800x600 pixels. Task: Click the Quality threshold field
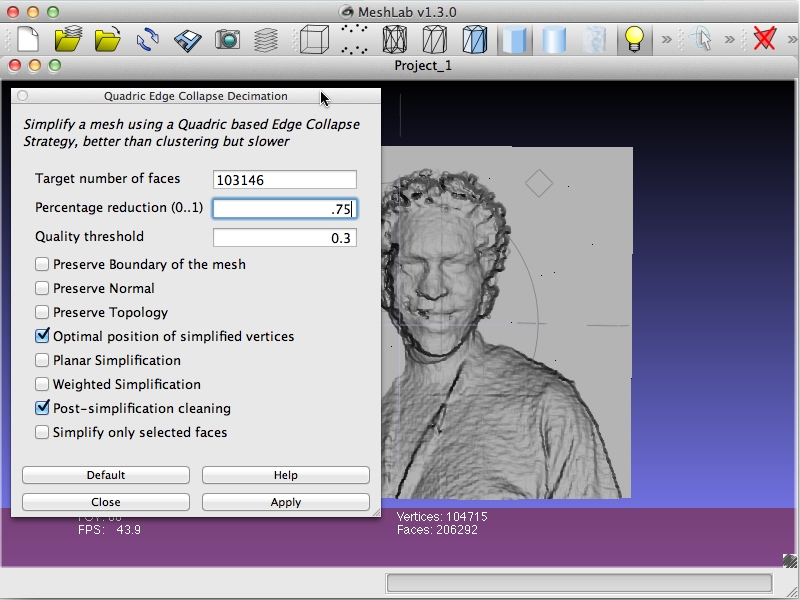tap(285, 238)
